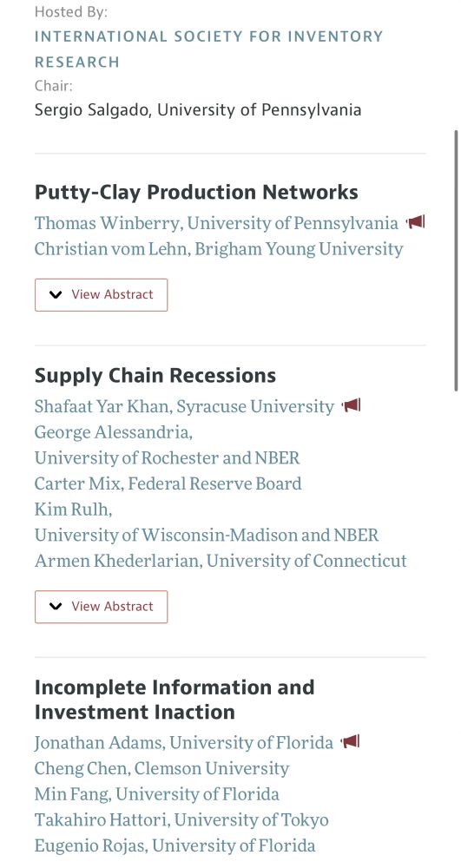Open Kim Rulh author link

(x=207, y=522)
